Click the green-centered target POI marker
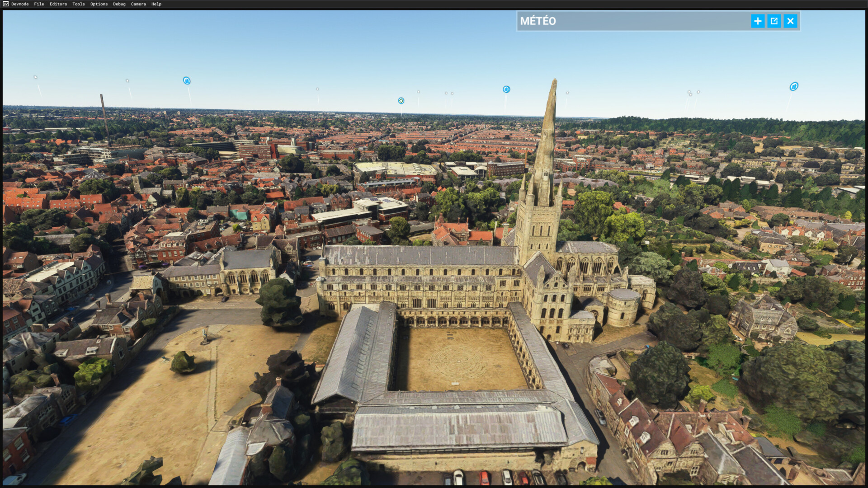This screenshot has height=488, width=868. pos(401,101)
